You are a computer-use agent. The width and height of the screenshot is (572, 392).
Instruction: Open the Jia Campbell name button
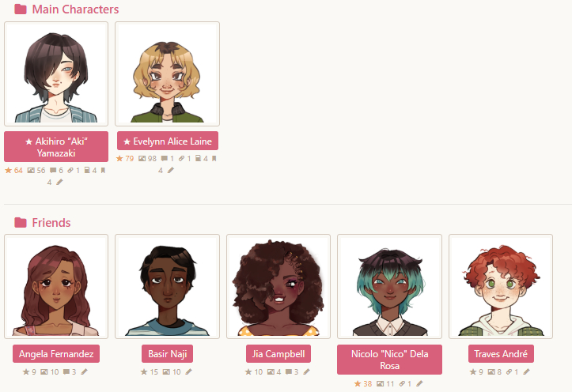(x=278, y=354)
